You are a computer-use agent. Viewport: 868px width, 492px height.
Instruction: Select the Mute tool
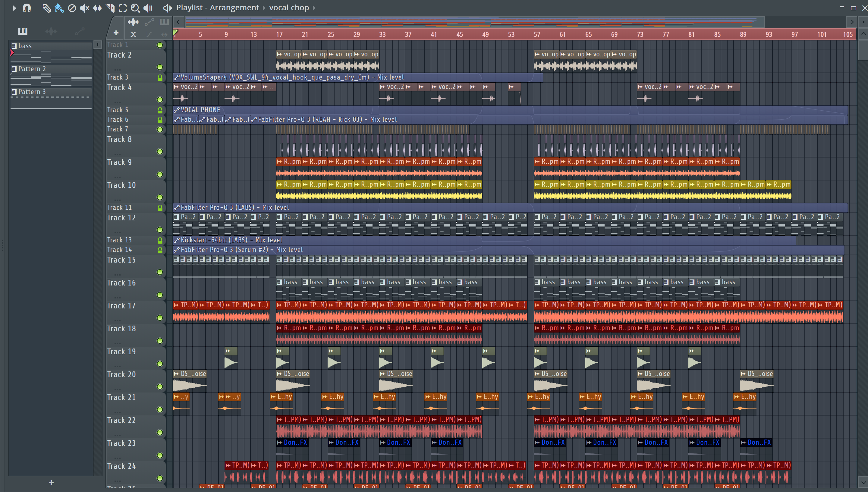click(84, 8)
